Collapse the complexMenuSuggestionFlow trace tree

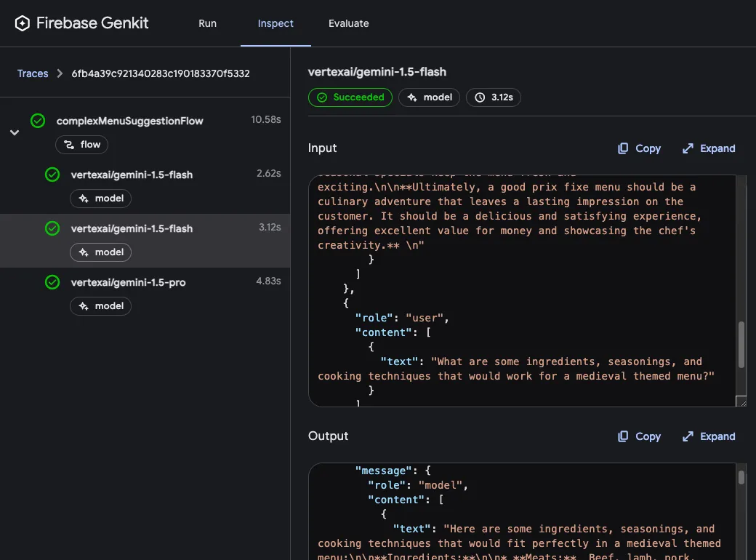15,132
